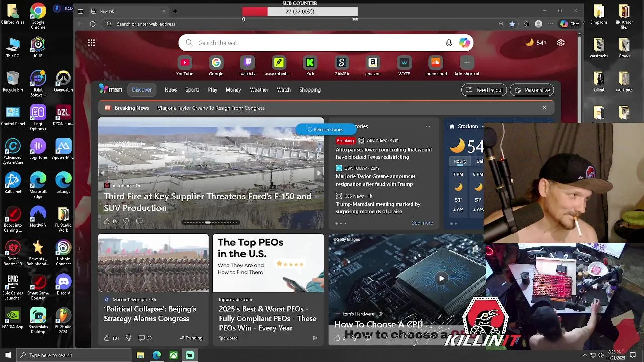Open the Top PEOs sponsored card
644x362 pixels.
click(x=268, y=289)
